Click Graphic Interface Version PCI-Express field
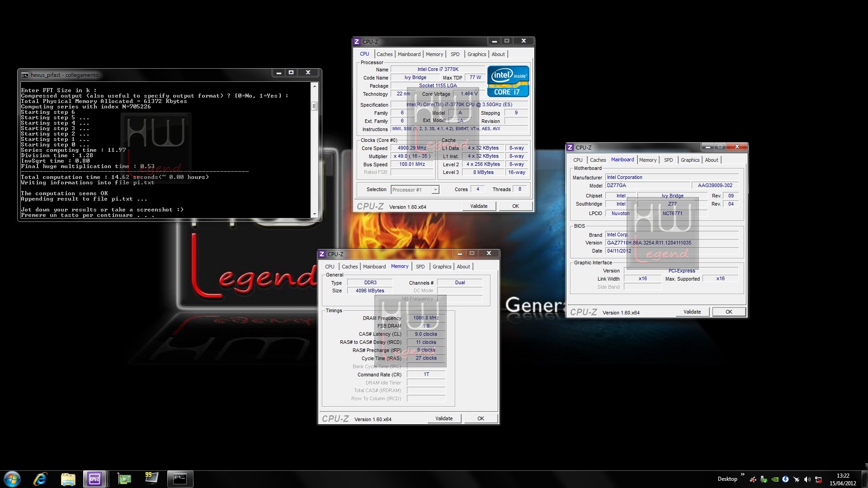The width and height of the screenshot is (868, 488). pyautogui.click(x=682, y=271)
